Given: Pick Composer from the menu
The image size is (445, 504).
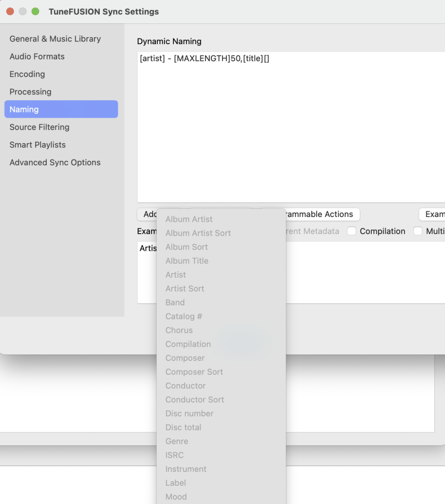Looking at the screenshot, I should click(221, 358).
